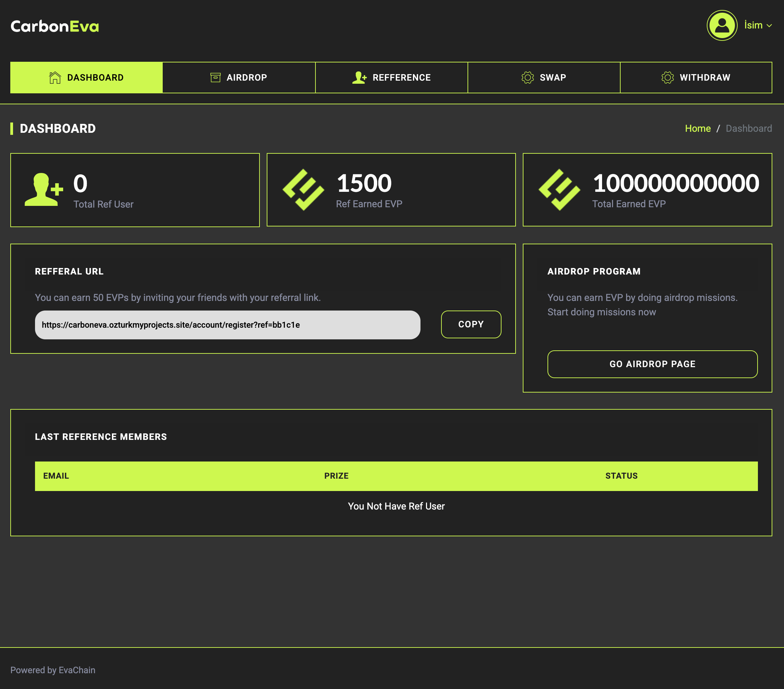Click the home icon on the Dashboard tab
The image size is (784, 689).
pyautogui.click(x=55, y=78)
